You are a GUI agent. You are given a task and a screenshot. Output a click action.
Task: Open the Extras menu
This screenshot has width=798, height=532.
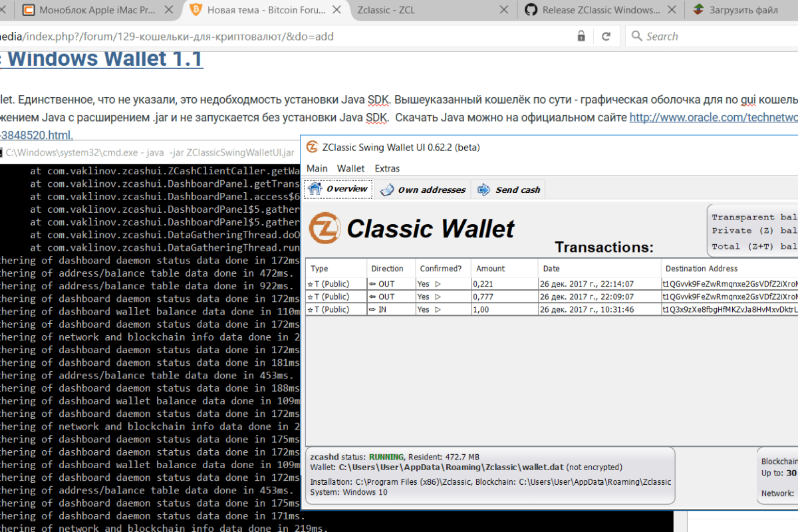(387, 168)
